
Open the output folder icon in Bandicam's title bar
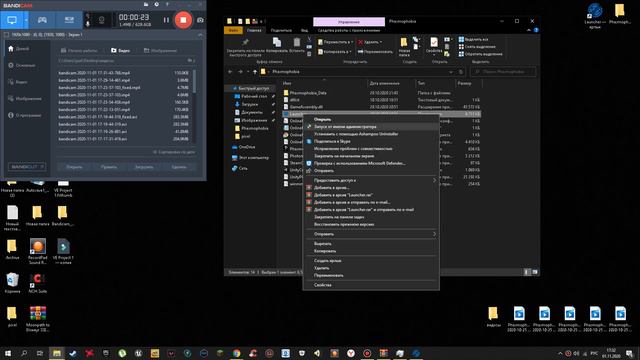click(146, 4)
